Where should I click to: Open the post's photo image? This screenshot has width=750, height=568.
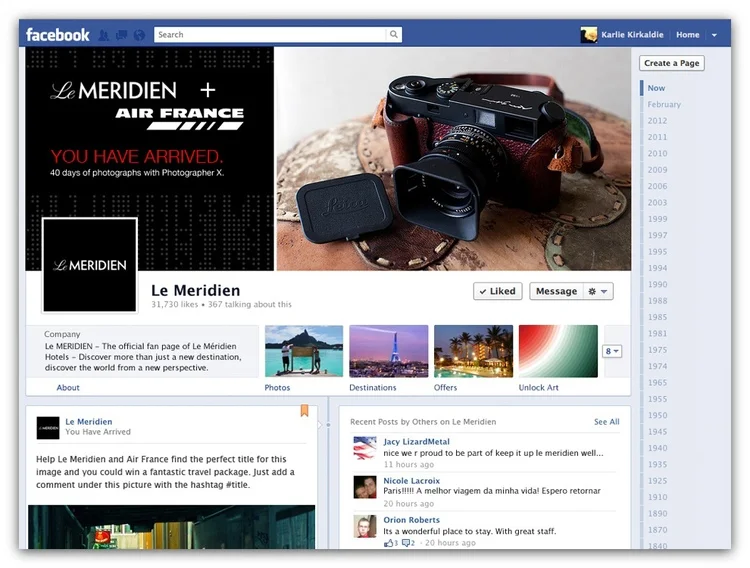[171, 527]
